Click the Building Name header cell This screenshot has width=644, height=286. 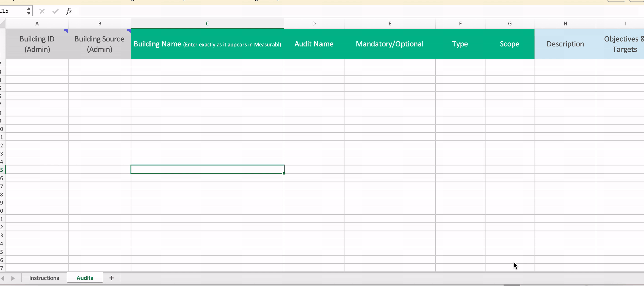[x=207, y=44]
